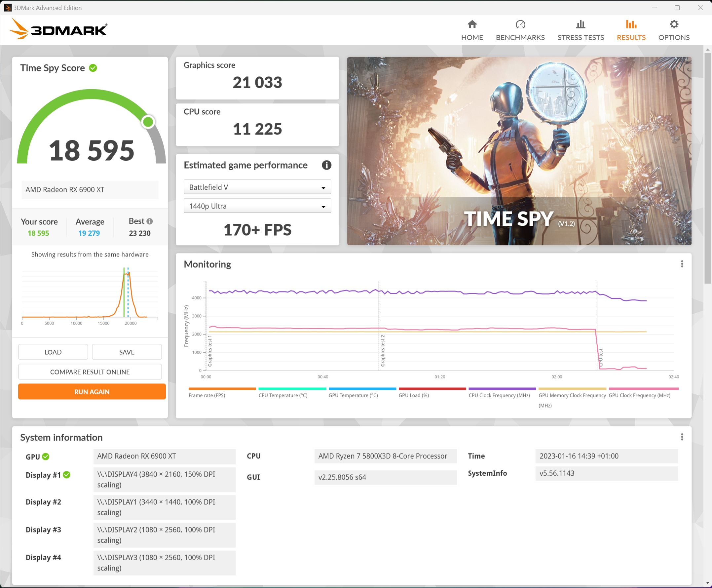The width and height of the screenshot is (712, 588).
Task: Toggle the CPU Clock Frequency legend series
Action: coord(499,395)
